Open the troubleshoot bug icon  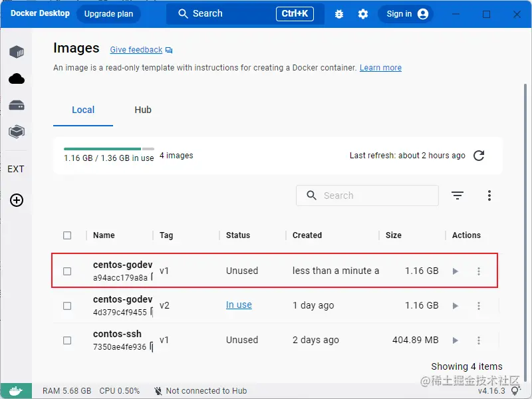point(339,14)
